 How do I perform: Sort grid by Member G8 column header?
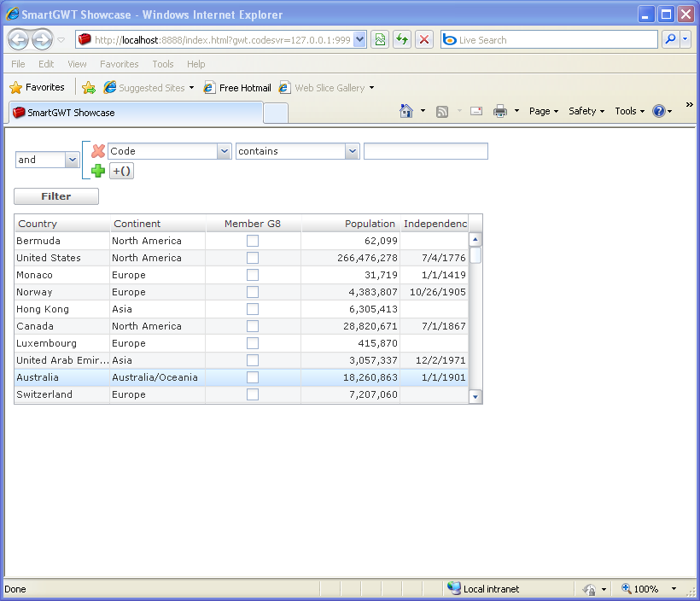point(254,224)
